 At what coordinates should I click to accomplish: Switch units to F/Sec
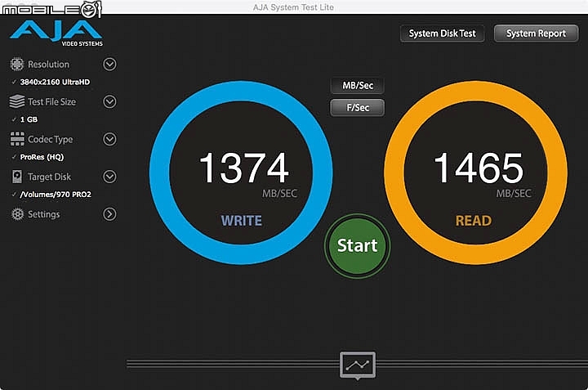pos(358,108)
